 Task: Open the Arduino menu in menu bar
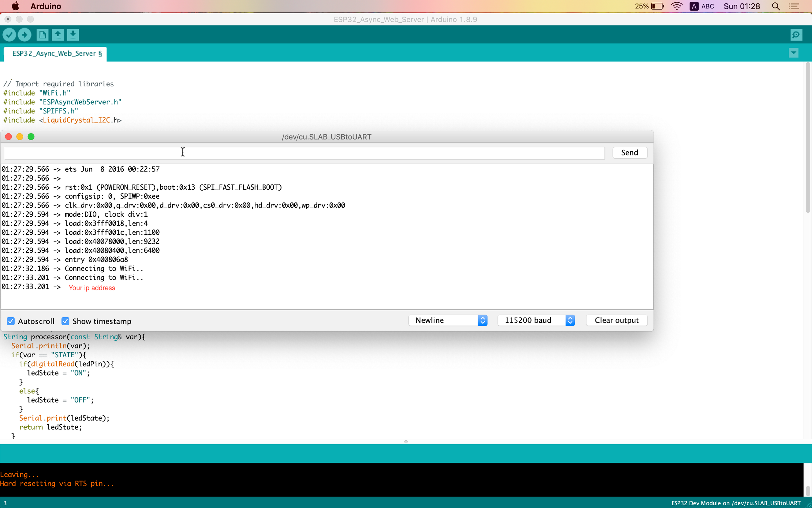tap(46, 6)
